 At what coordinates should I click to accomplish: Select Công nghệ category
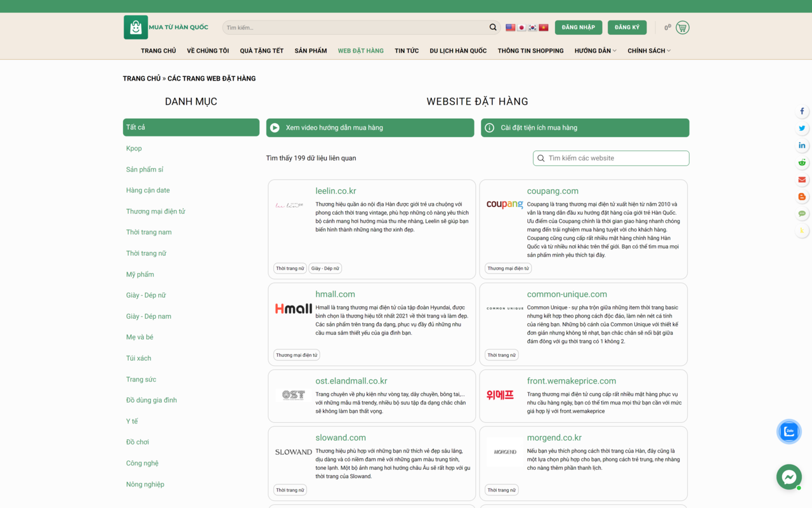[x=142, y=464]
